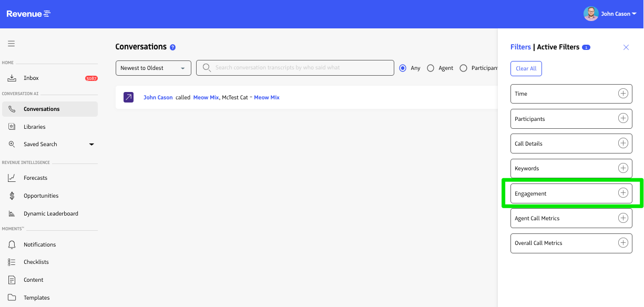The image size is (644, 307).
Task: Open Opportunities dollar icon in sidebar
Action: (x=12, y=196)
